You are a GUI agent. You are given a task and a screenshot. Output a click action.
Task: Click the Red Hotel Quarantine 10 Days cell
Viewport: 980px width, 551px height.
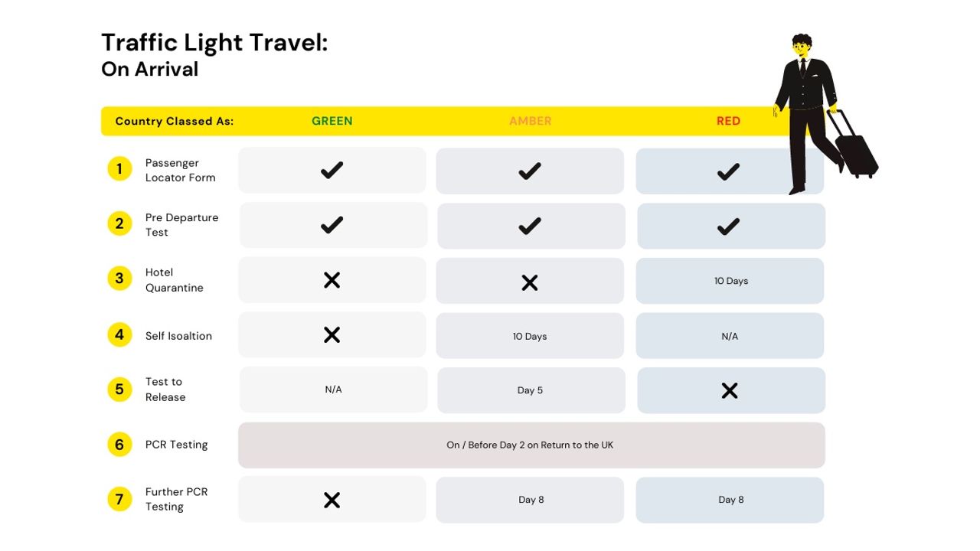[x=730, y=281]
